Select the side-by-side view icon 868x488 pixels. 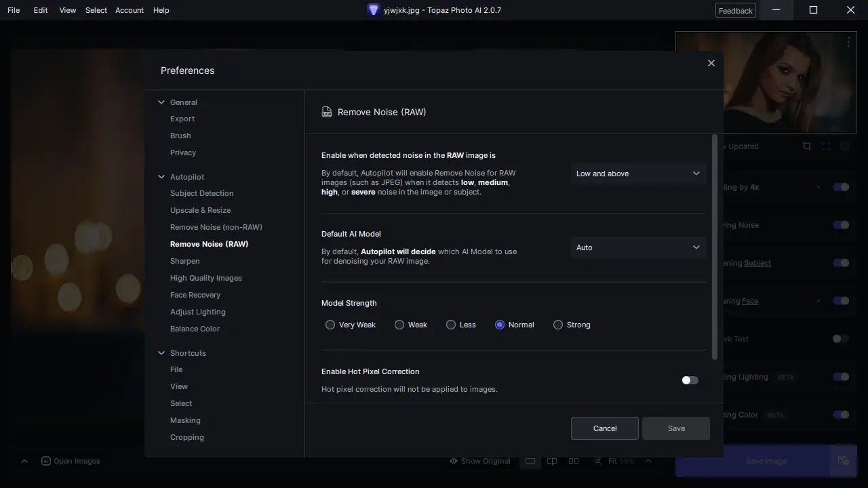(x=574, y=461)
